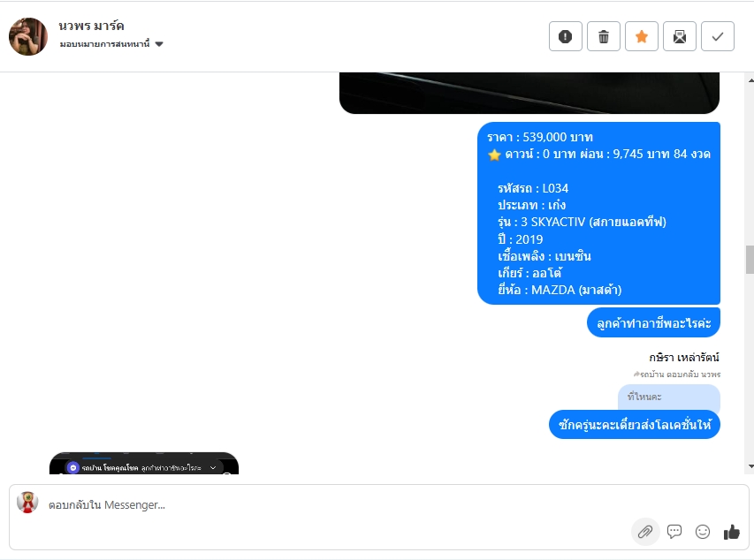The height and width of the screenshot is (560, 754).
Task: Delete conversation using trash icon
Action: tap(604, 36)
